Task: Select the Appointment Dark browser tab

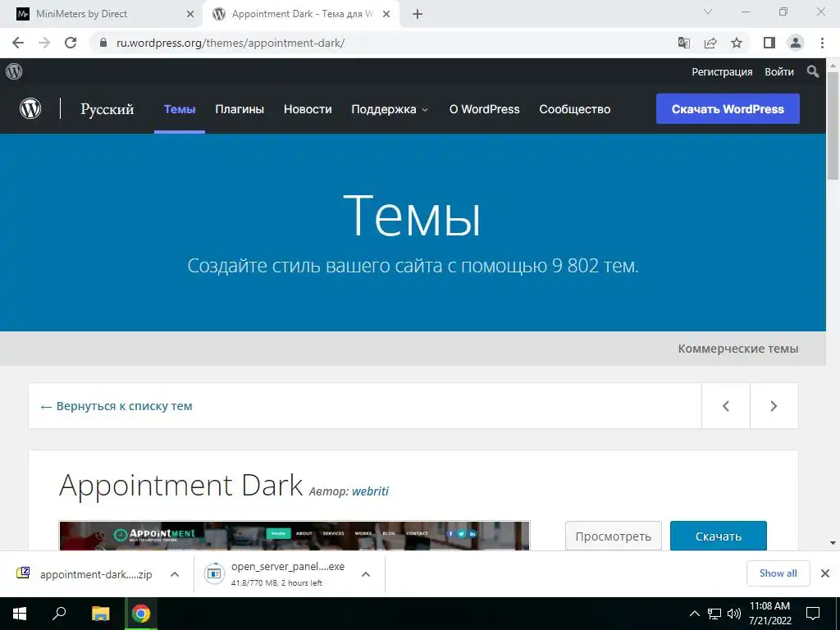Action: (x=300, y=15)
